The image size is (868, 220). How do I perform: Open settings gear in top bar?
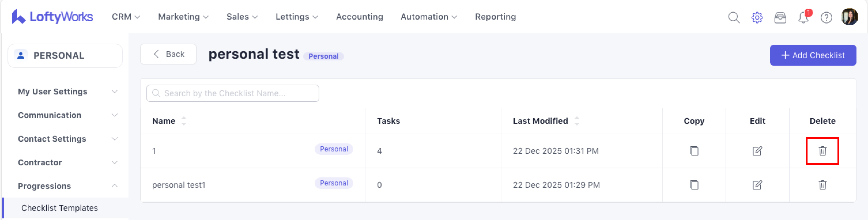pos(757,17)
